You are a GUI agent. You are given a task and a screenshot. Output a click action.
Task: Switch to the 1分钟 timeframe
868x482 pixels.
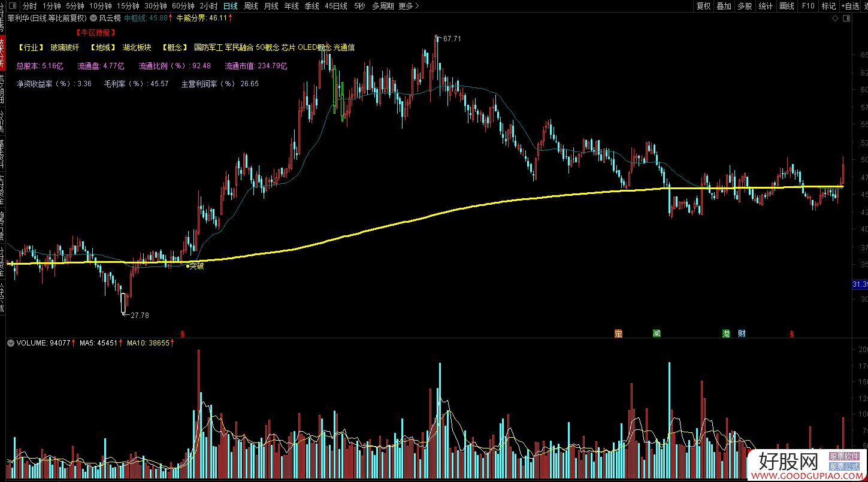tap(52, 6)
